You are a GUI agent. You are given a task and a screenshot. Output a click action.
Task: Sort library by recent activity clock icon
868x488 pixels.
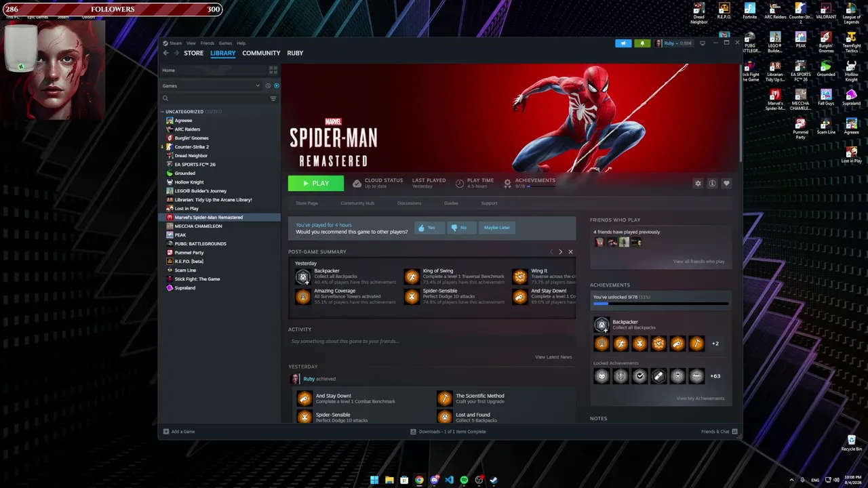point(268,86)
